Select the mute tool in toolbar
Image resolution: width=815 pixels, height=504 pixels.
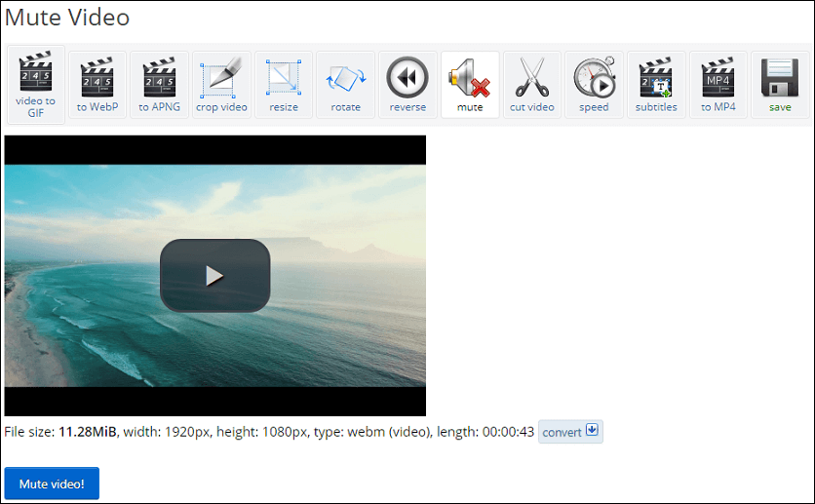pyautogui.click(x=470, y=85)
